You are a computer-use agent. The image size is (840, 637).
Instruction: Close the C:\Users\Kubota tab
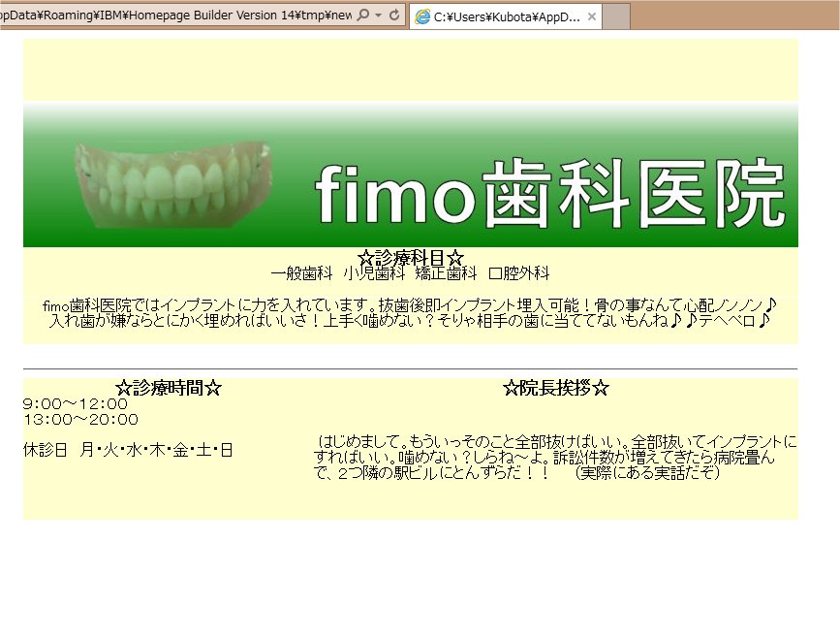pos(592,16)
